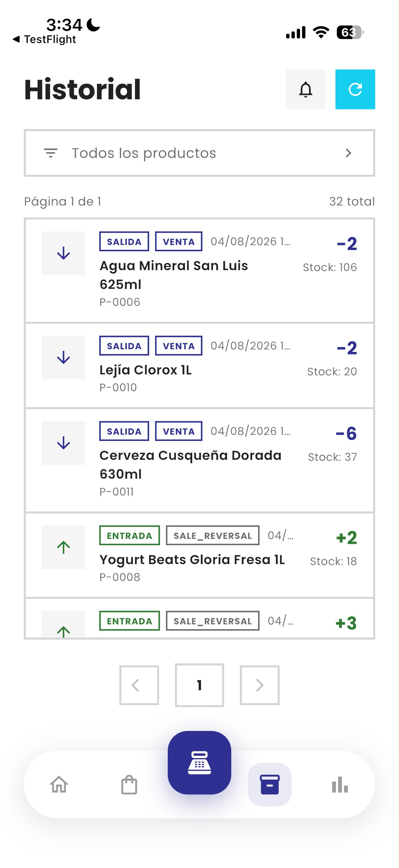Go to the previous page arrow
Screen dimensions: 399x868
[x=139, y=685]
